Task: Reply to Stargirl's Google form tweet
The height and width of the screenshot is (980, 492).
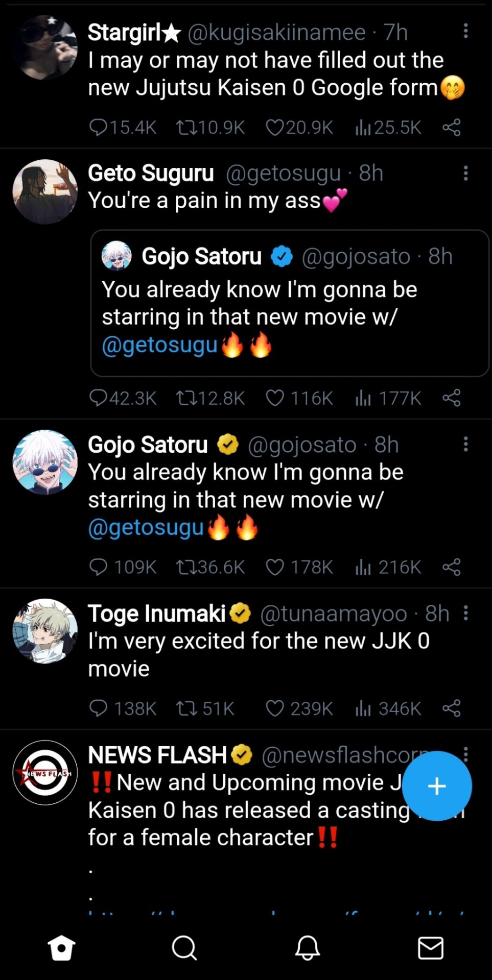Action: coord(98,127)
